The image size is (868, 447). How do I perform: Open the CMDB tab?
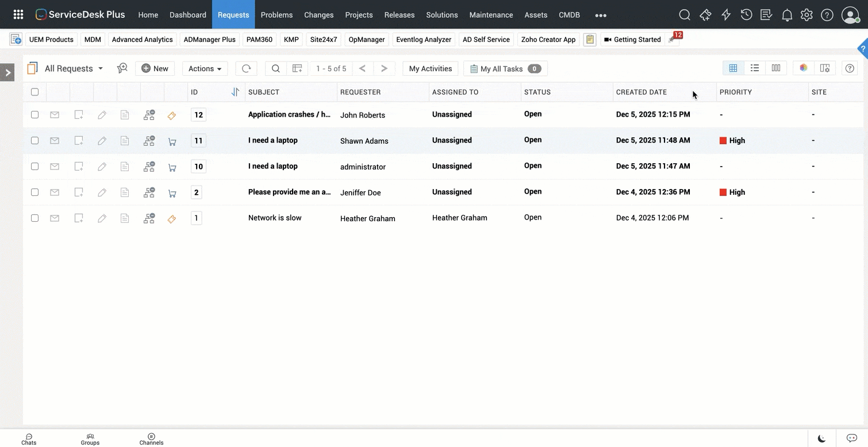tap(570, 15)
